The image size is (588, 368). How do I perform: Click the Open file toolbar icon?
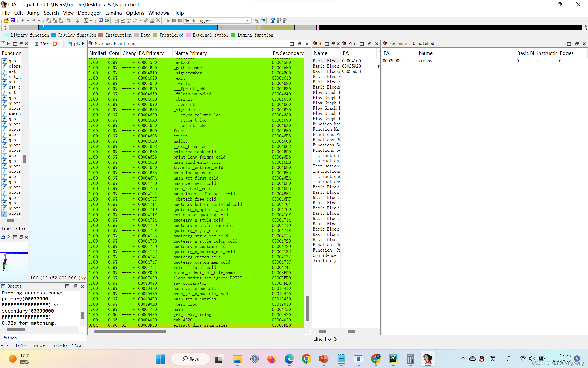tap(7, 21)
